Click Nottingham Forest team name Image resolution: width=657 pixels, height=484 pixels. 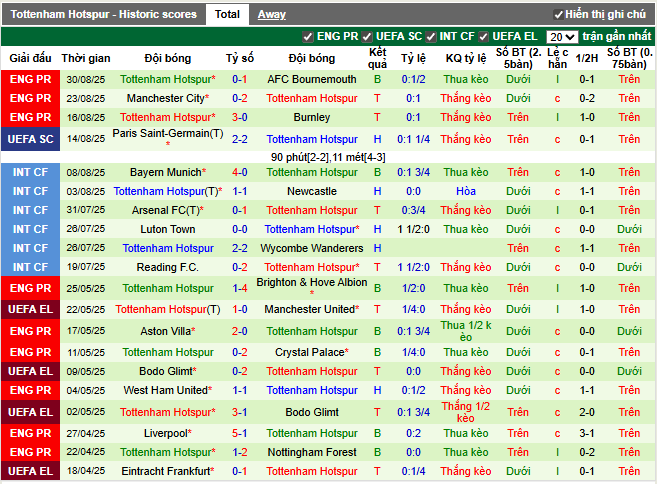pyautogui.click(x=312, y=453)
